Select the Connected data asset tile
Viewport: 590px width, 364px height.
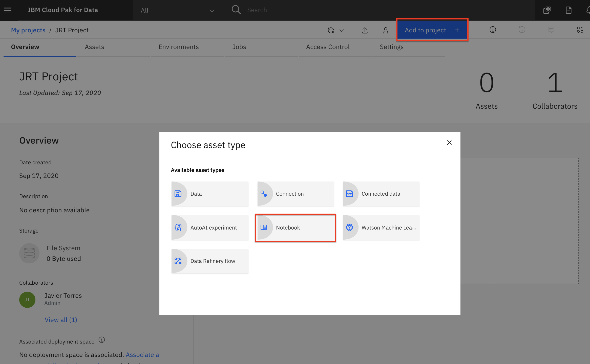tap(381, 194)
